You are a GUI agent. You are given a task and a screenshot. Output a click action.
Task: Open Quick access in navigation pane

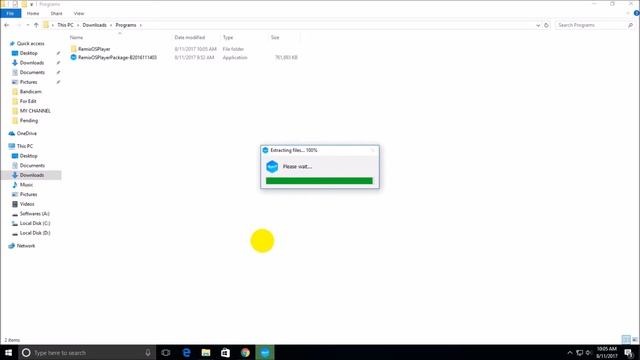pos(31,44)
